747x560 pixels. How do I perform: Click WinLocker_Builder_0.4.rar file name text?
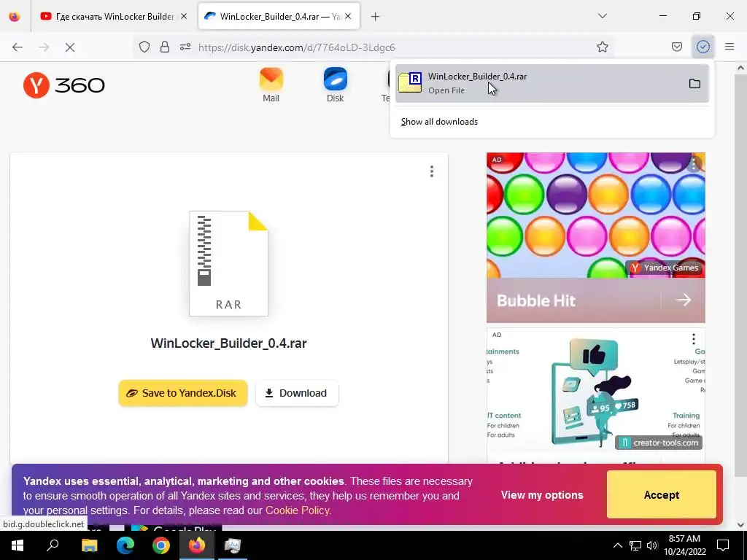(x=228, y=343)
